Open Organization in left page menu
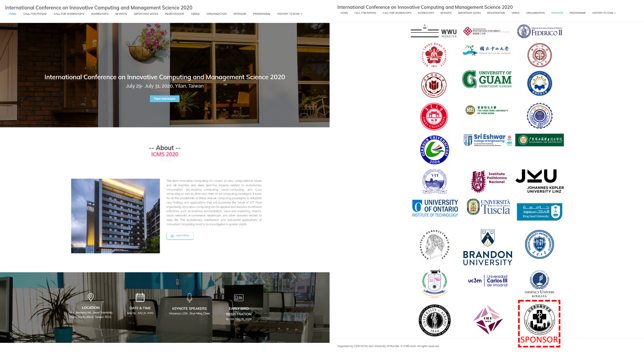 (216, 14)
